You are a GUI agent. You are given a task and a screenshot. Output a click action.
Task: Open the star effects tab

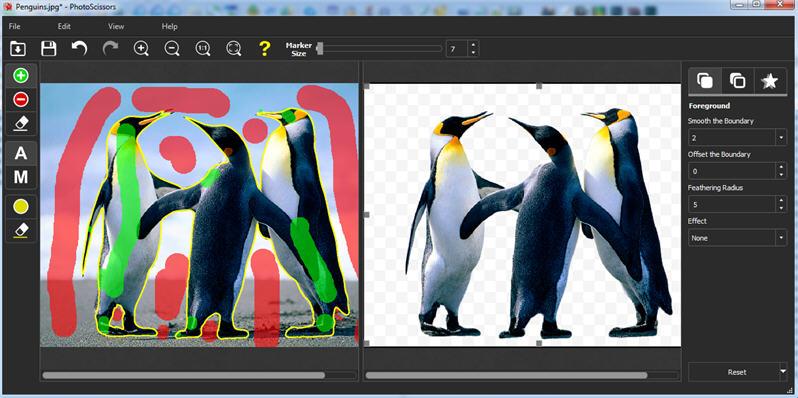click(x=770, y=81)
